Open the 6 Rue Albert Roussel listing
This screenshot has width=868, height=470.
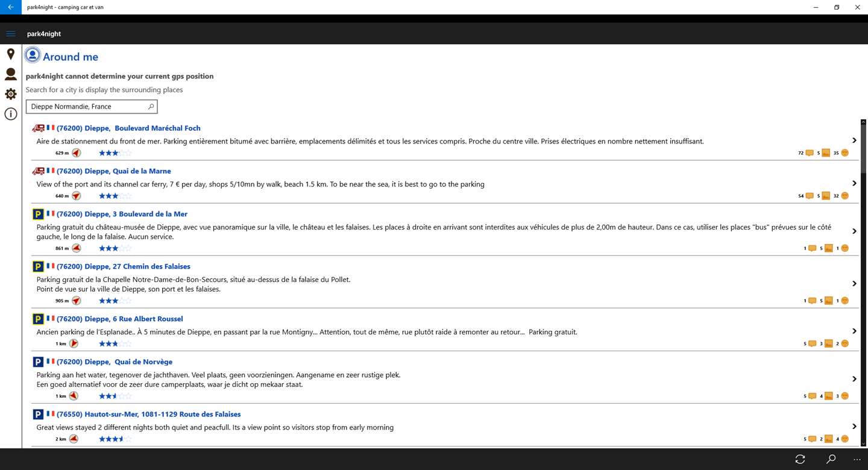tap(133, 319)
